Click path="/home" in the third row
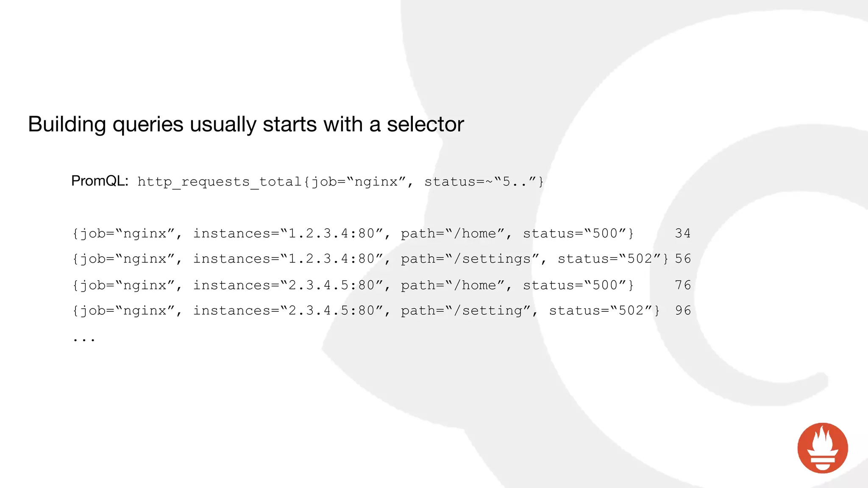This screenshot has height=488, width=868. (453, 285)
